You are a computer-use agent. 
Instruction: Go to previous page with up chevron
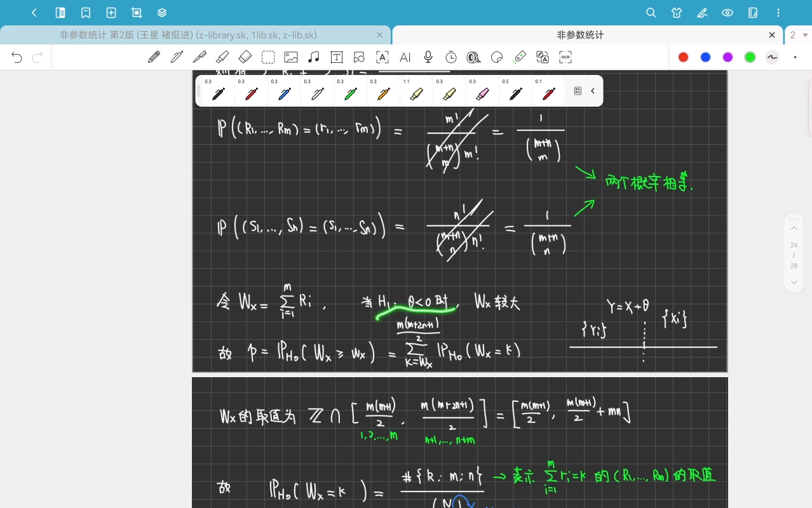[794, 228]
